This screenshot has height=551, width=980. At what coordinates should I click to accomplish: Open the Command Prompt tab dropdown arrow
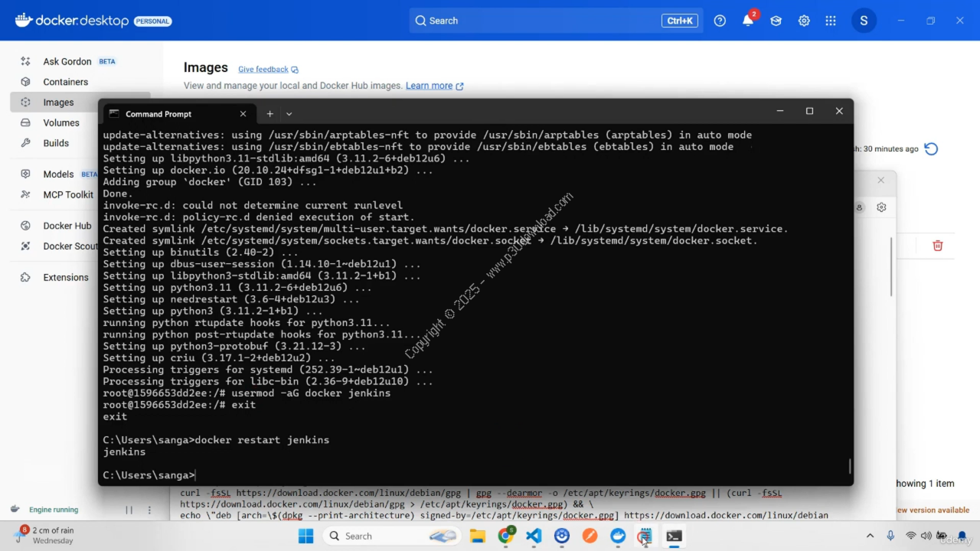coord(289,114)
